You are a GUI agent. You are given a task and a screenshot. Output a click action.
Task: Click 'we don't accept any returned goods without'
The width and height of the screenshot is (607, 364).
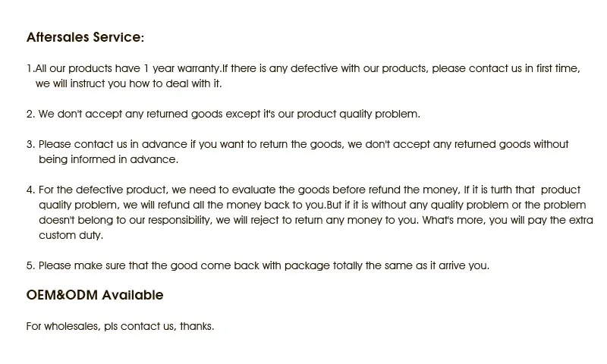pyautogui.click(x=458, y=144)
